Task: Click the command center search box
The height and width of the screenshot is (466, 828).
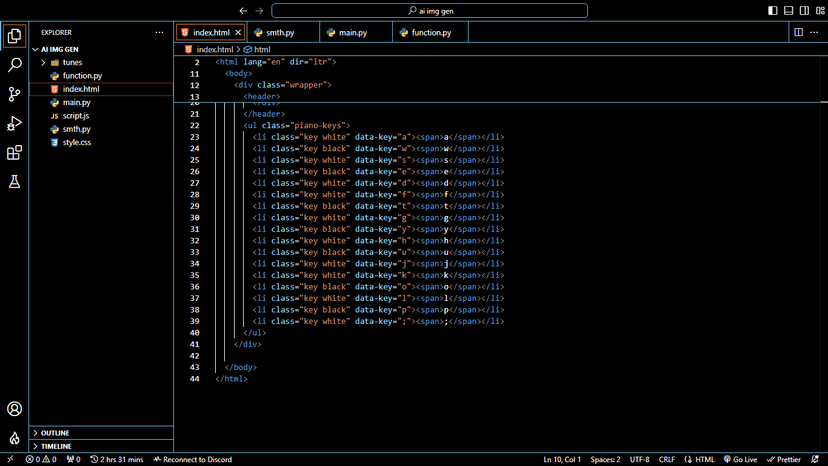Action: [x=429, y=11]
